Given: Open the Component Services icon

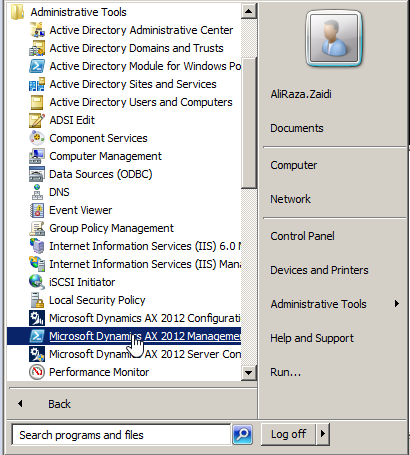Looking at the screenshot, I should tap(37, 138).
